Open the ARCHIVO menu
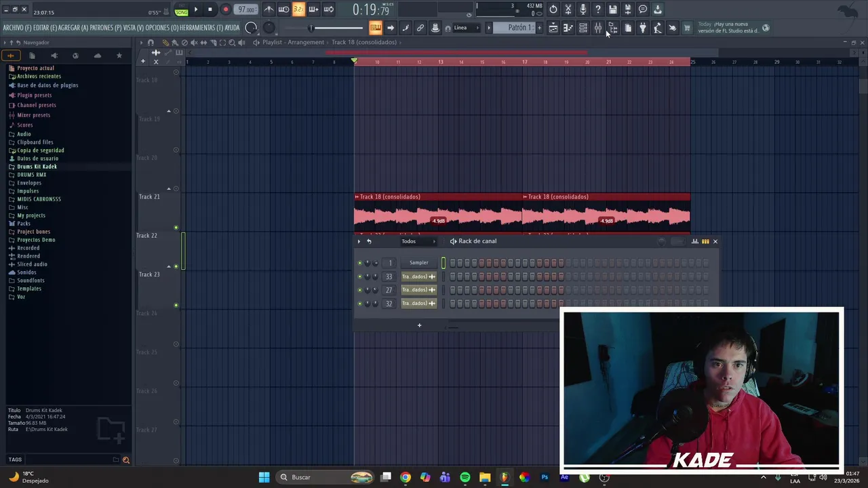Image resolution: width=868 pixels, height=488 pixels. (x=17, y=28)
